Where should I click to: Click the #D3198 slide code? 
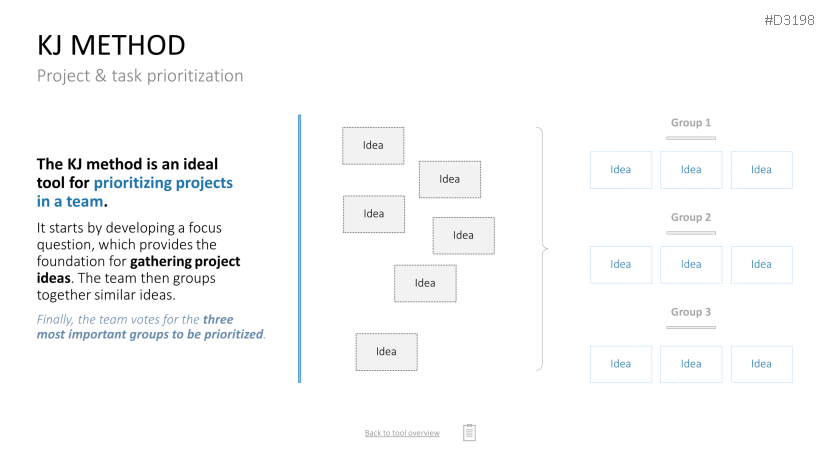point(789,20)
